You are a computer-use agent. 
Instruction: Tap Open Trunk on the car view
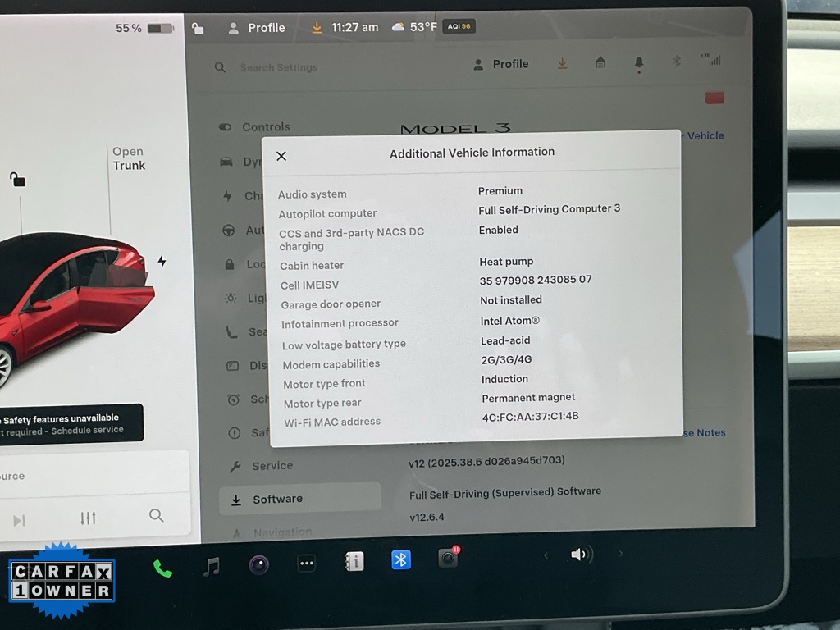point(128,158)
